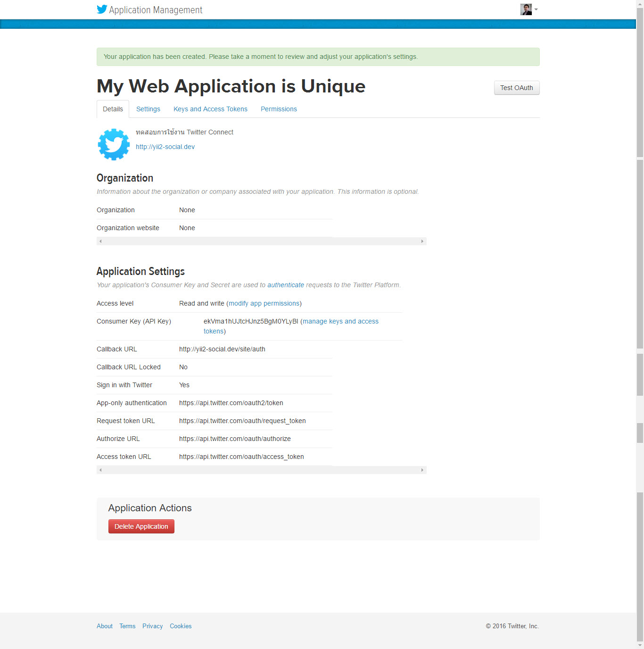Expand the dropdown caret beside avatar
The image size is (644, 649).
tap(536, 9)
